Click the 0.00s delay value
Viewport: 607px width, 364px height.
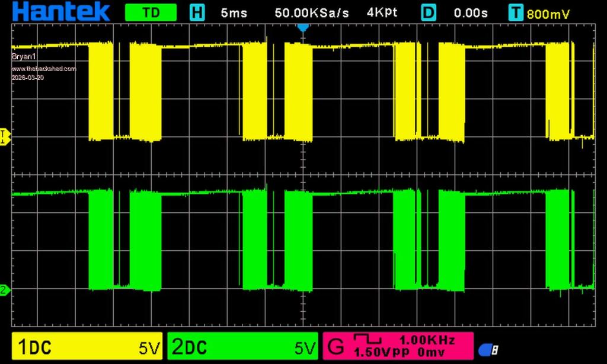(471, 12)
